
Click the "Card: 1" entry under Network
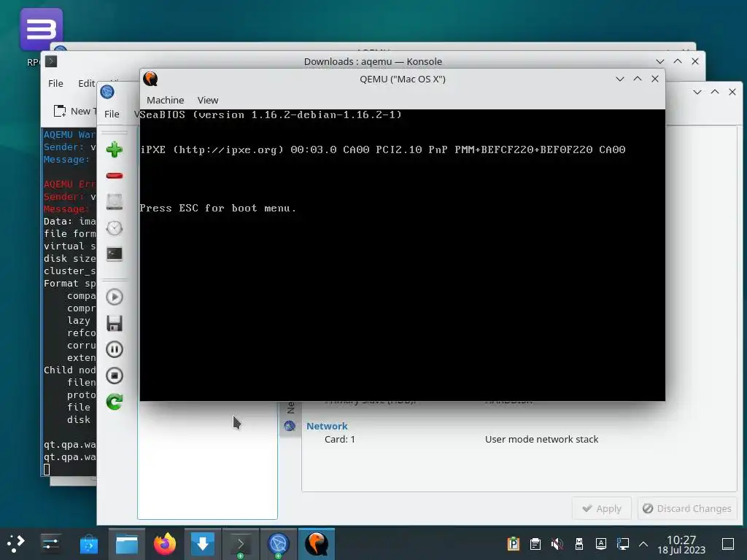[x=340, y=440]
